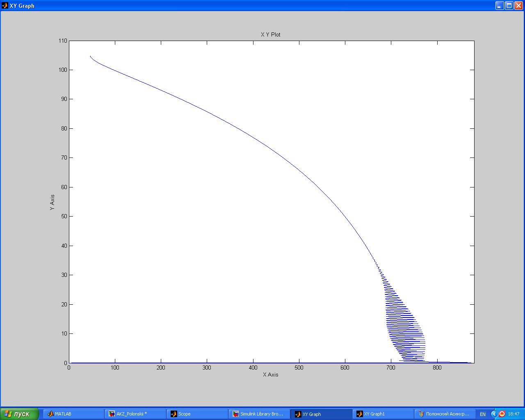Switch to Scope window in taskbar
This screenshot has height=420, width=525.
click(x=197, y=414)
